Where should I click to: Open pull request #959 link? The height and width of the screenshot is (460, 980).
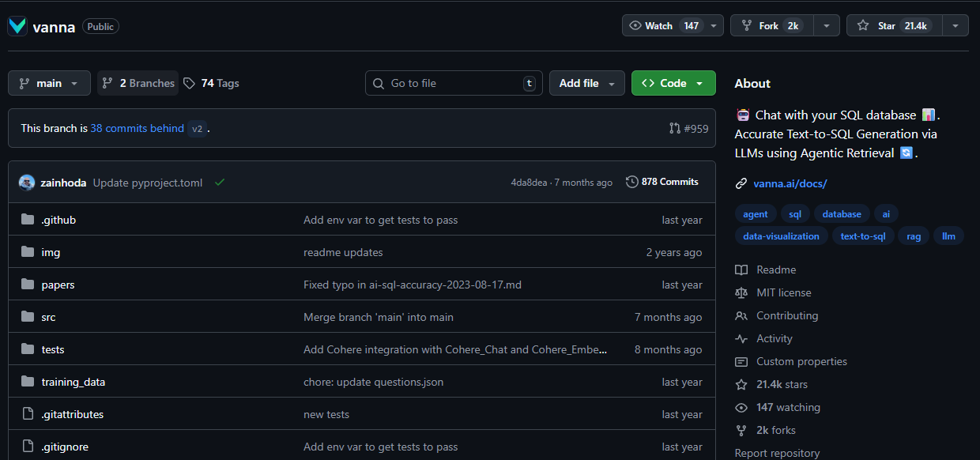688,128
